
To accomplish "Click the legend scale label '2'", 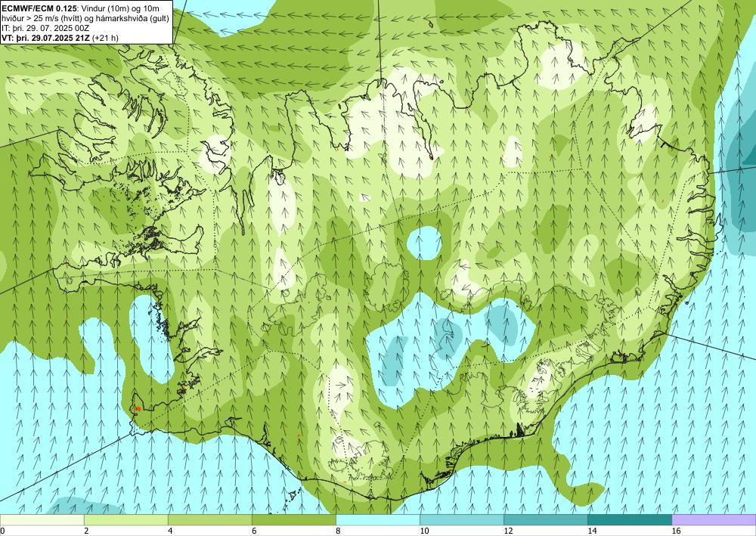I will click(x=86, y=531).
